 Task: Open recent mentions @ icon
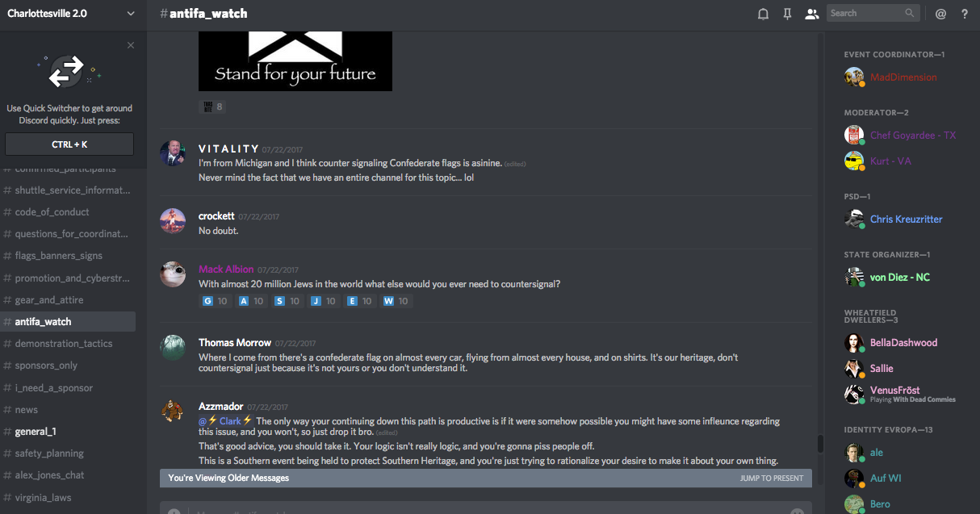940,14
